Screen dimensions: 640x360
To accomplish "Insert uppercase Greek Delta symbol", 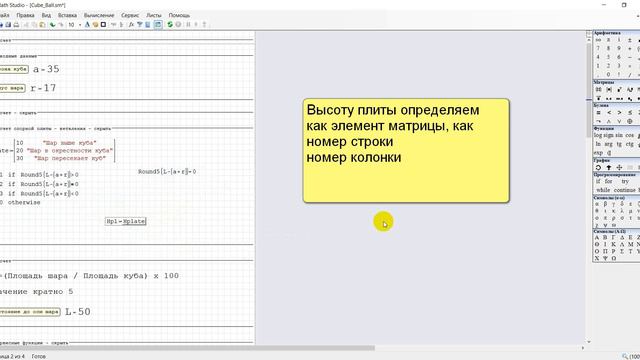I will click(622, 238).
